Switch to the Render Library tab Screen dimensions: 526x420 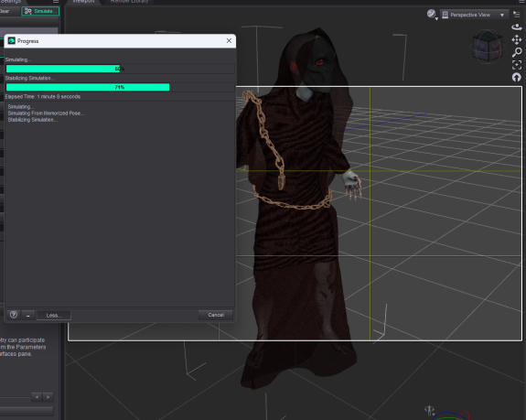[130, 1]
